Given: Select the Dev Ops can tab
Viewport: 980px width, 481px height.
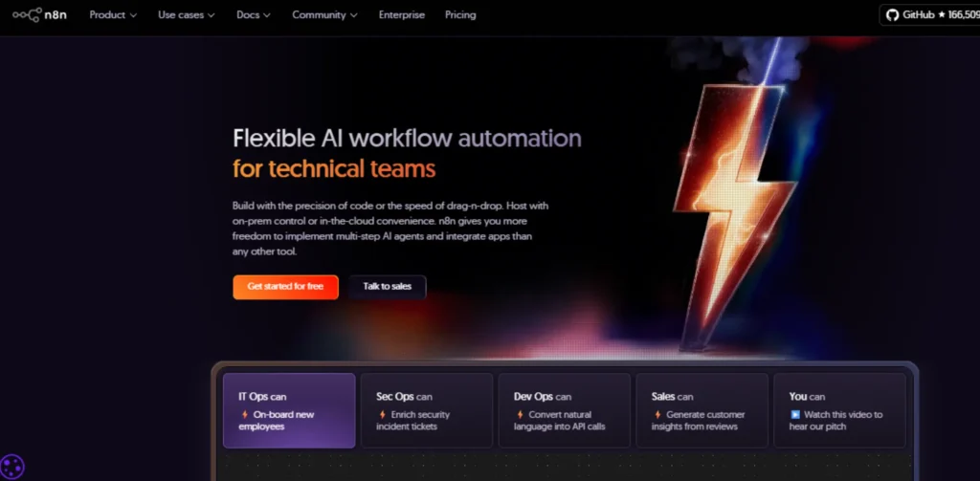Looking at the screenshot, I should 565,410.
